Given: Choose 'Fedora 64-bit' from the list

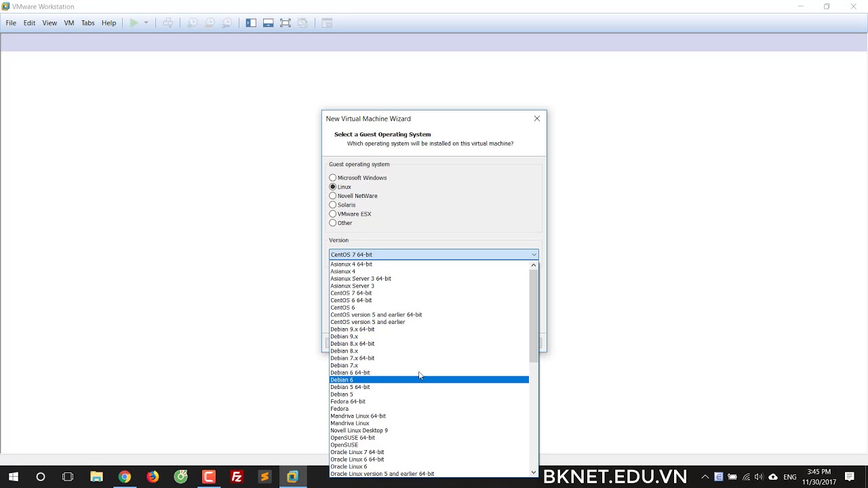Looking at the screenshot, I should [429, 402].
